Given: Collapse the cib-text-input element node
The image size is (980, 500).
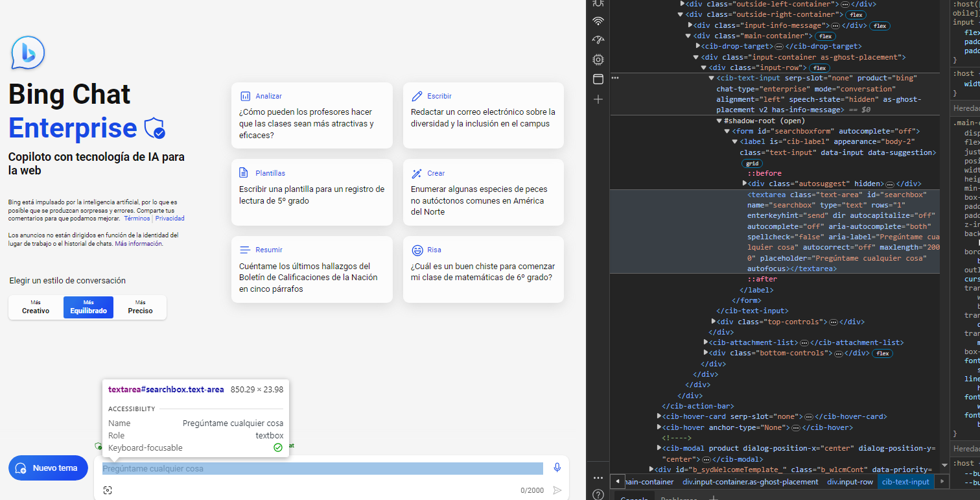Looking at the screenshot, I should point(711,78).
